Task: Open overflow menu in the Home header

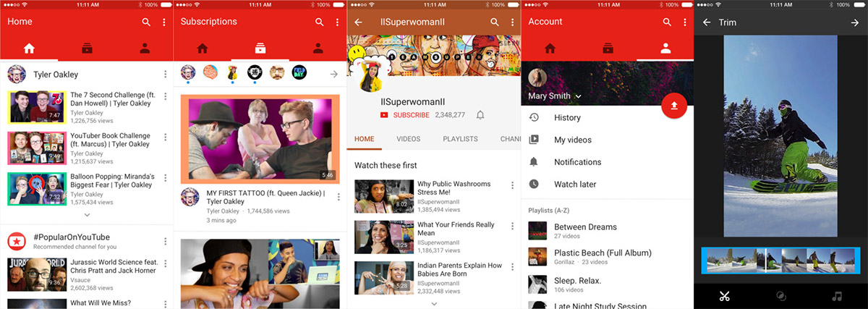Action: click(x=164, y=22)
